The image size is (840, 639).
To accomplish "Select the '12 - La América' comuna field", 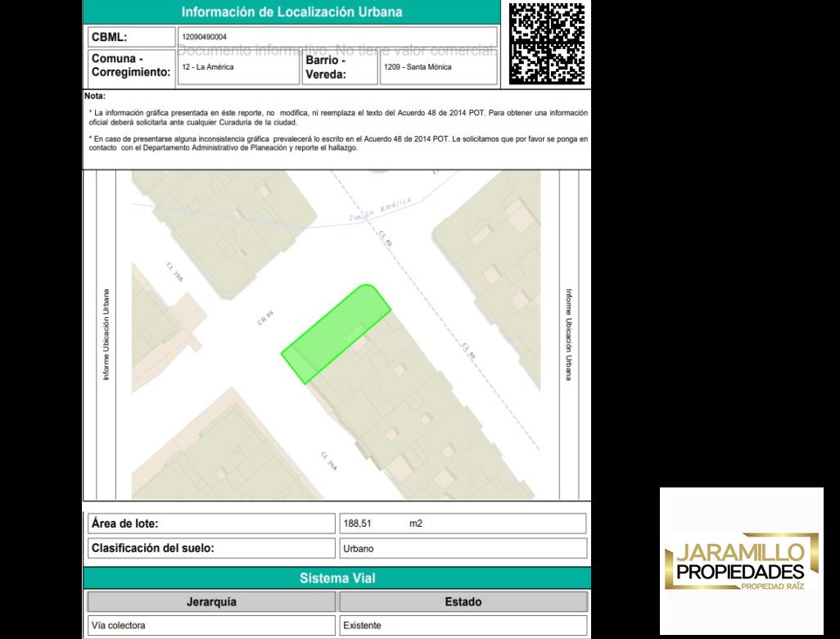I will (x=236, y=67).
